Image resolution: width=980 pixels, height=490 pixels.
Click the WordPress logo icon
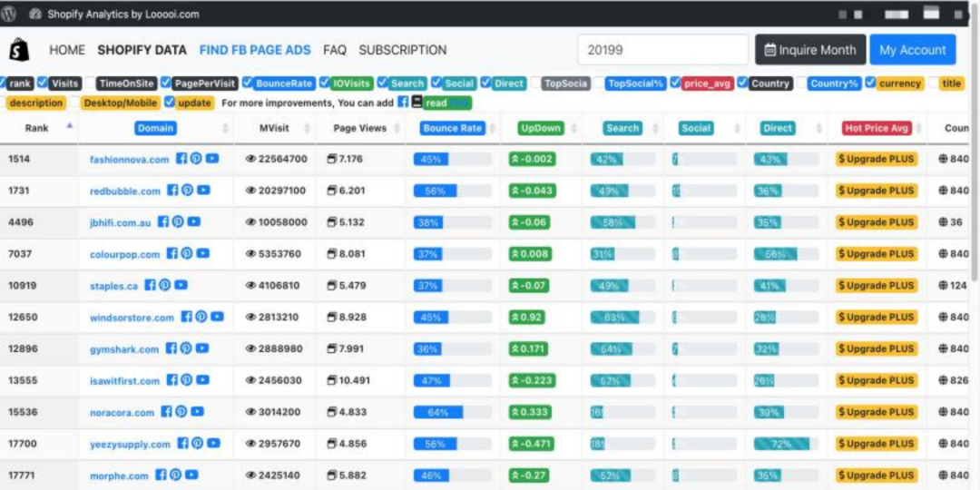pyautogui.click(x=8, y=13)
